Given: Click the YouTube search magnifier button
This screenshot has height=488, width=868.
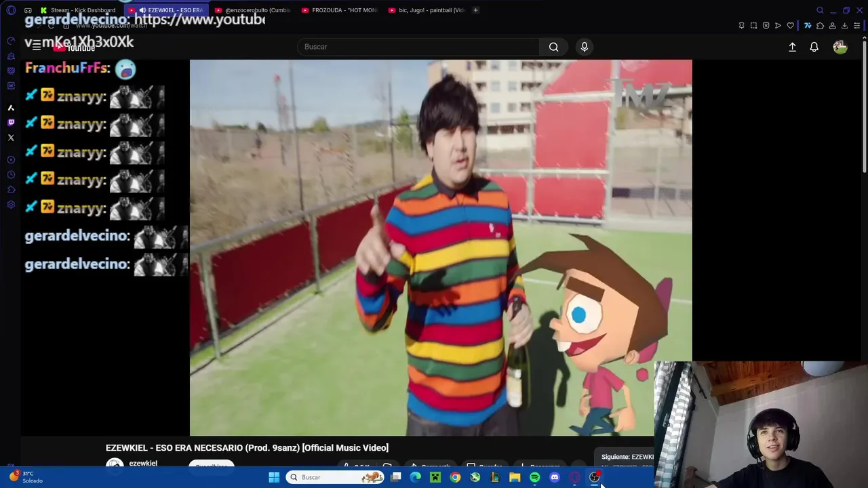Looking at the screenshot, I should coord(554,47).
